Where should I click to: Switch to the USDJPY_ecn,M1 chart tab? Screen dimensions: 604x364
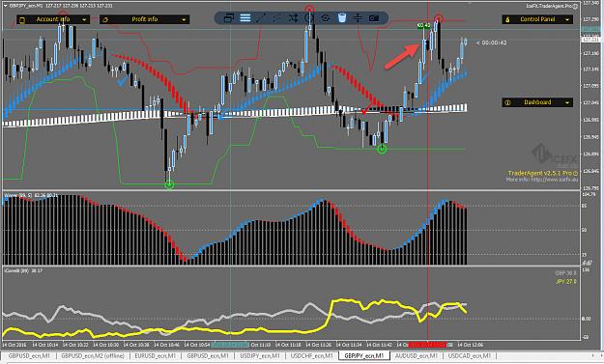click(x=260, y=356)
